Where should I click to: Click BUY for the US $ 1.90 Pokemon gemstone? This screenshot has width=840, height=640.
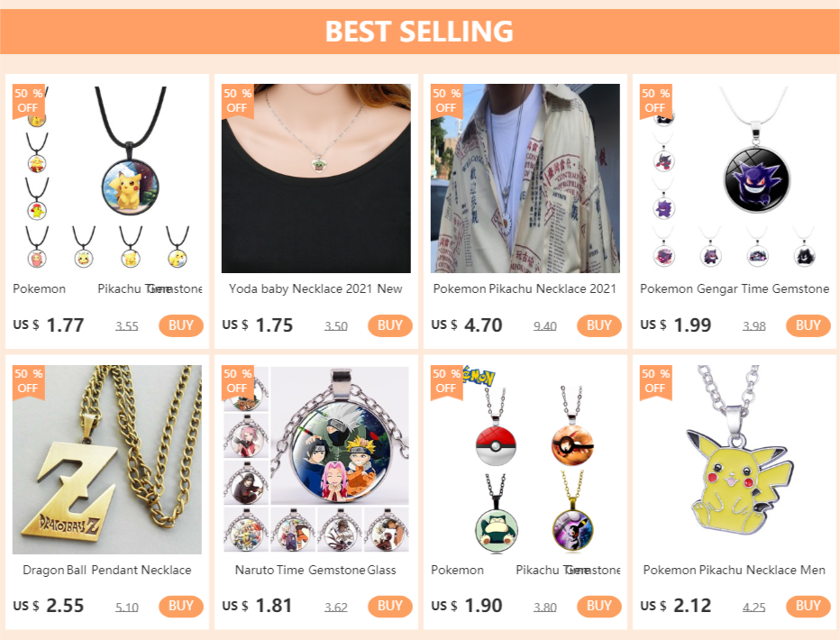pos(599,607)
